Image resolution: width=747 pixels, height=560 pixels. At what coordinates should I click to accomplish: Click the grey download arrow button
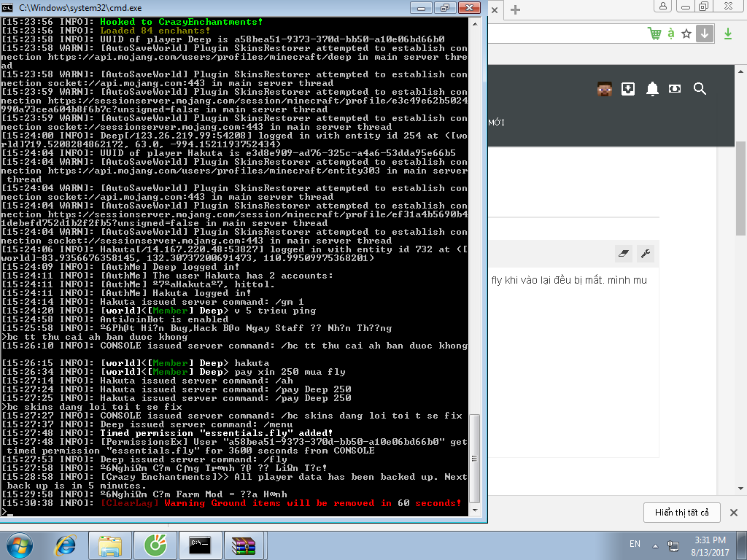click(705, 34)
